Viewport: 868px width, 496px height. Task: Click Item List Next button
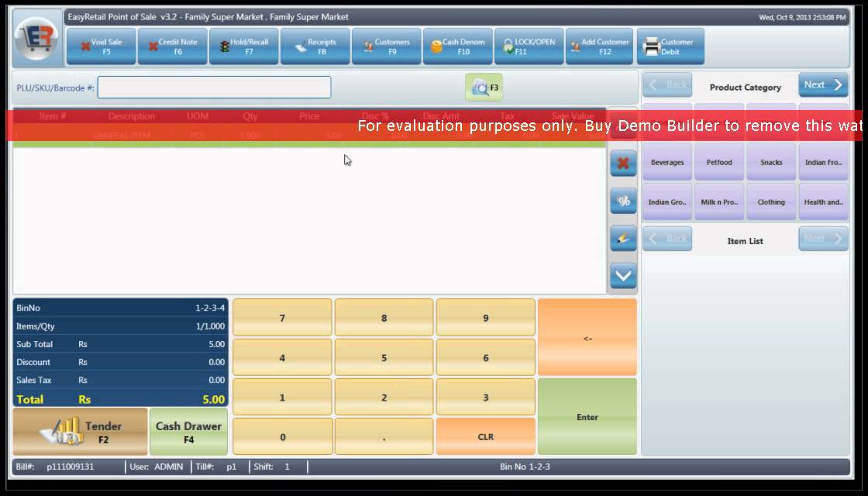click(823, 239)
